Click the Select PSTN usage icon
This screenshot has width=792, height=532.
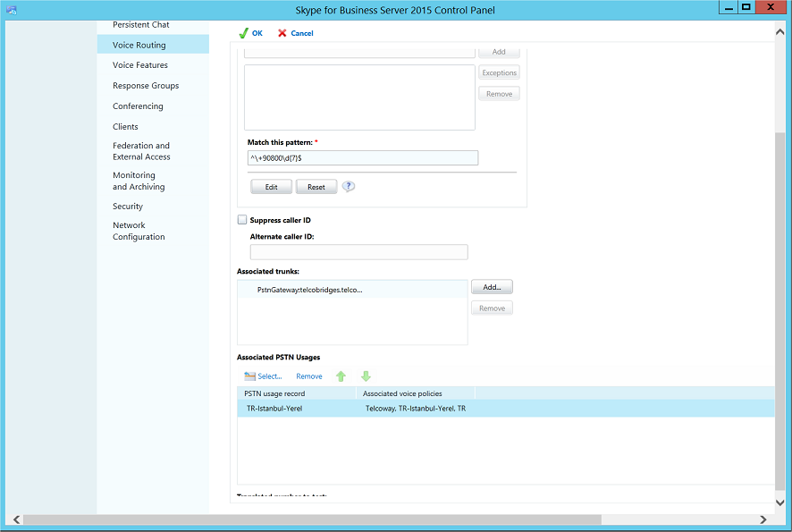coord(250,376)
